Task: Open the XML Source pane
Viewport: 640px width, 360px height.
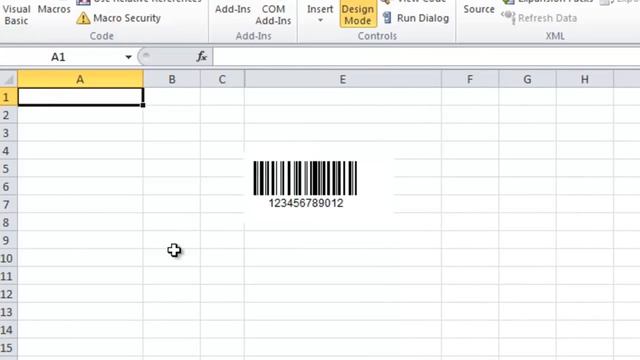Action: click(479, 10)
